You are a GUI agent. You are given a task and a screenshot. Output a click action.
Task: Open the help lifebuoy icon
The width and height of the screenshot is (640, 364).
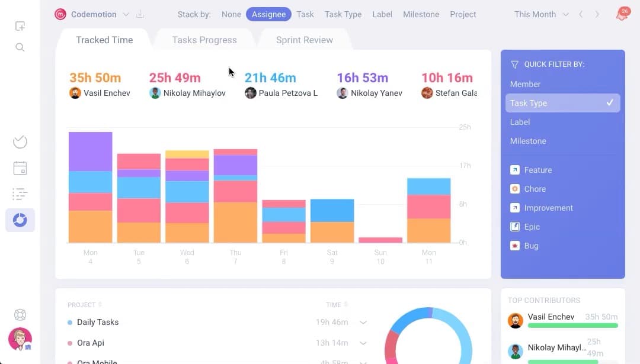(x=20, y=315)
